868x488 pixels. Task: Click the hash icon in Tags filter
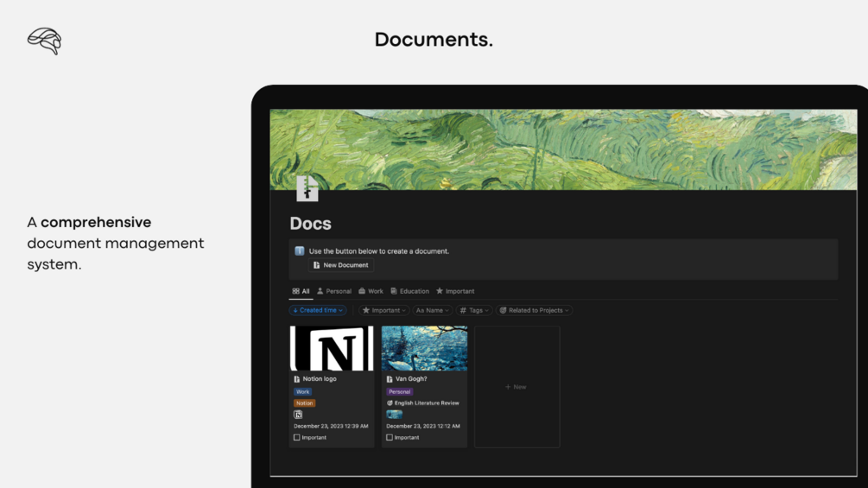463,310
